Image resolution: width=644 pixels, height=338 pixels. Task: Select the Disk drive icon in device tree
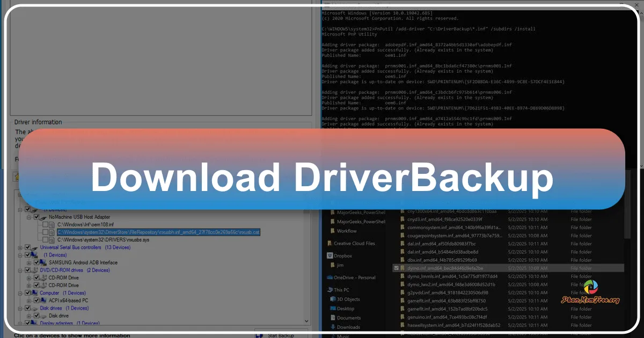click(x=44, y=315)
